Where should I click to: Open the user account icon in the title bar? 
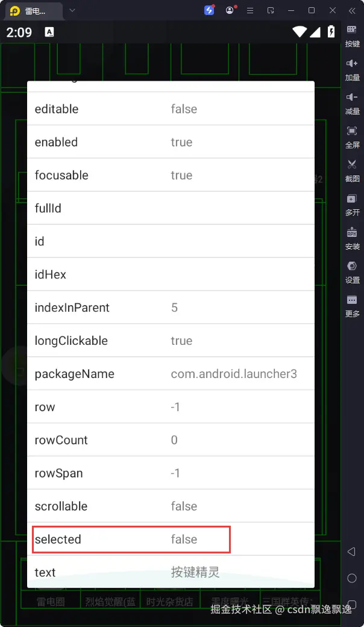point(230,10)
